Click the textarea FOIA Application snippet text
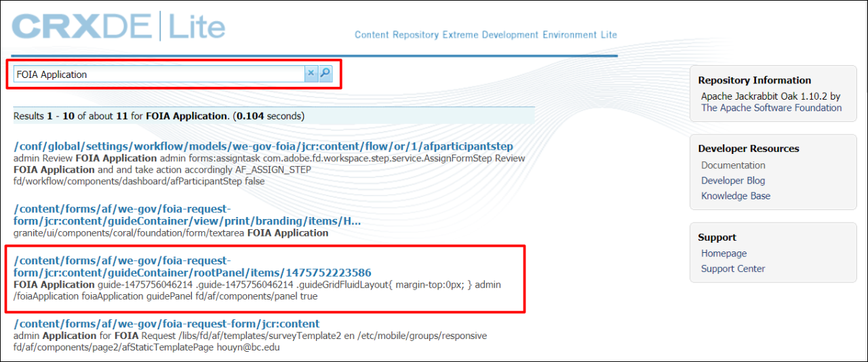868x362 pixels. (171, 233)
